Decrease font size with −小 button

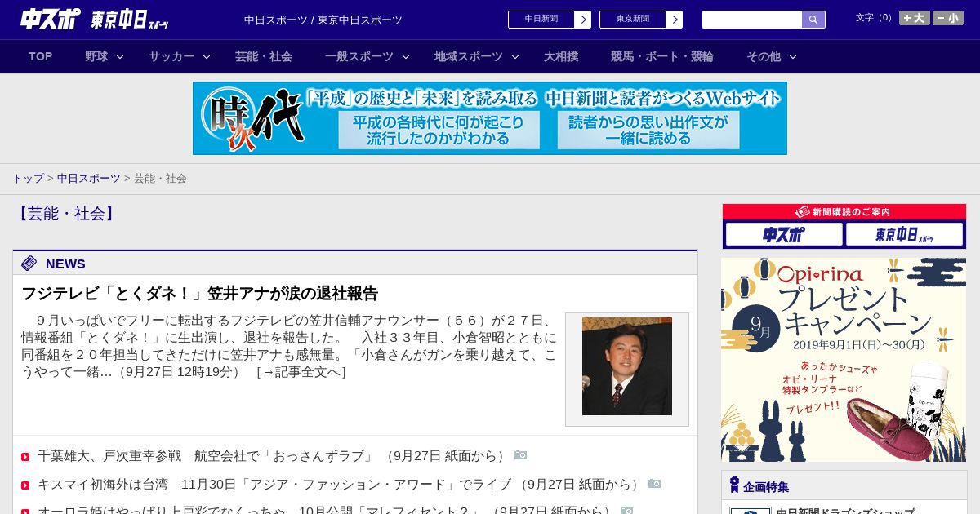point(948,18)
